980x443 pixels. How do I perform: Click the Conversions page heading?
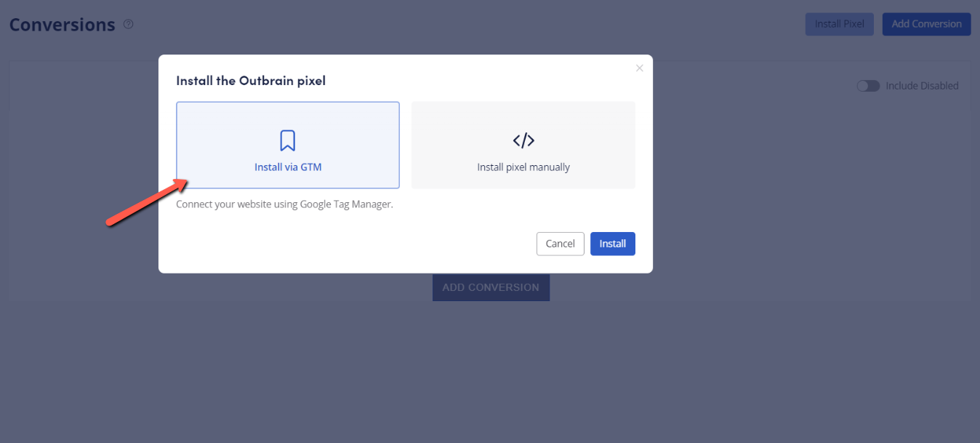(x=63, y=25)
